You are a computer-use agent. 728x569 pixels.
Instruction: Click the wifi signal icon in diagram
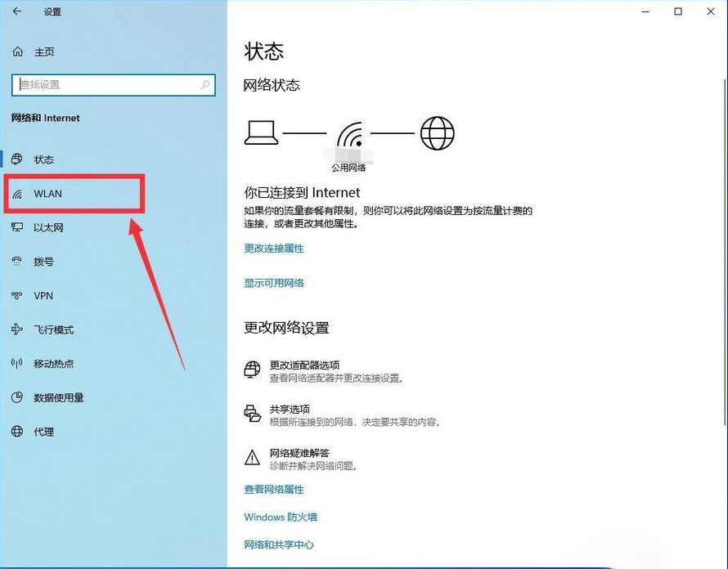coord(350,135)
